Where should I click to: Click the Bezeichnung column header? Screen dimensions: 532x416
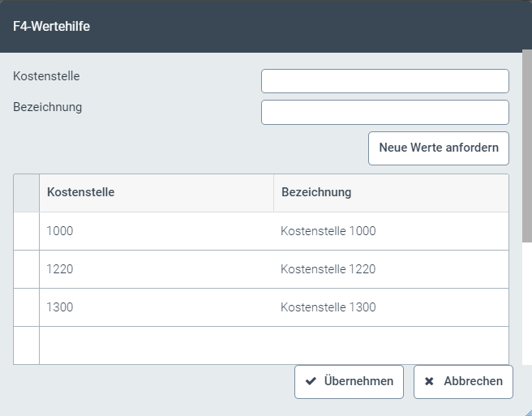coord(391,193)
